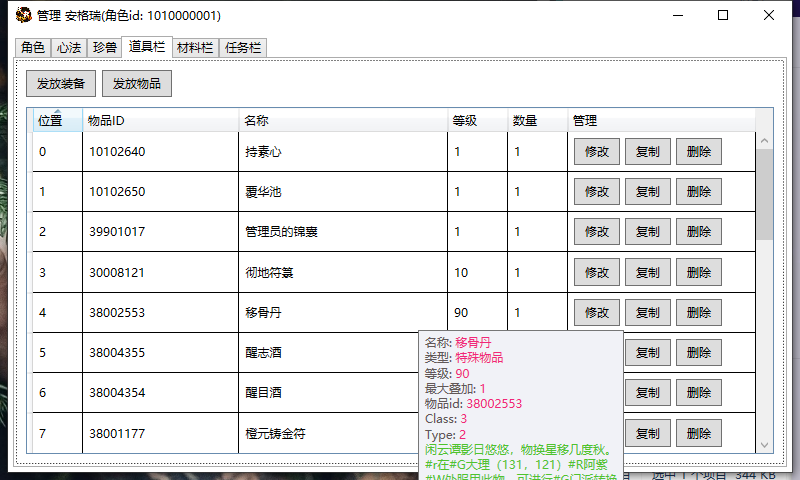
Task: Modify the 持素心 item
Action: pos(596,152)
